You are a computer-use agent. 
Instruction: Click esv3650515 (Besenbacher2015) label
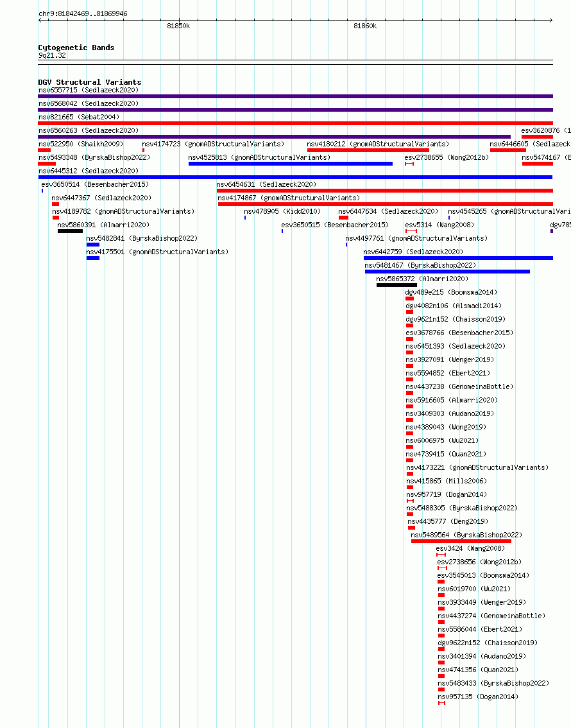(x=335, y=225)
